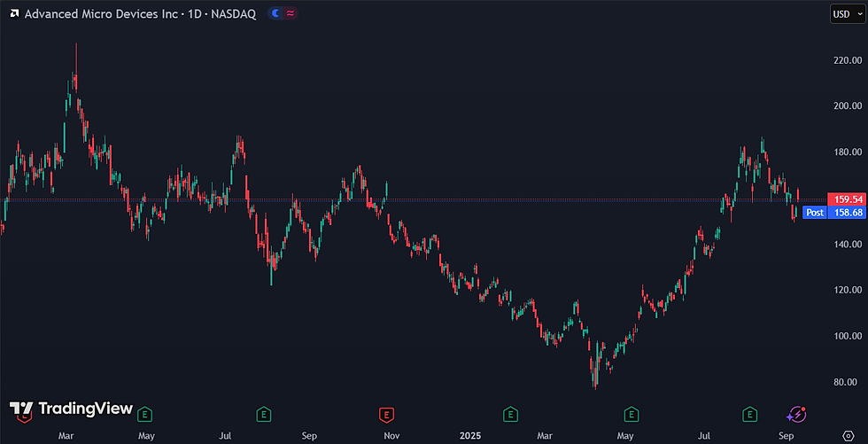Click the pink approximately-equal data icon

(291, 14)
